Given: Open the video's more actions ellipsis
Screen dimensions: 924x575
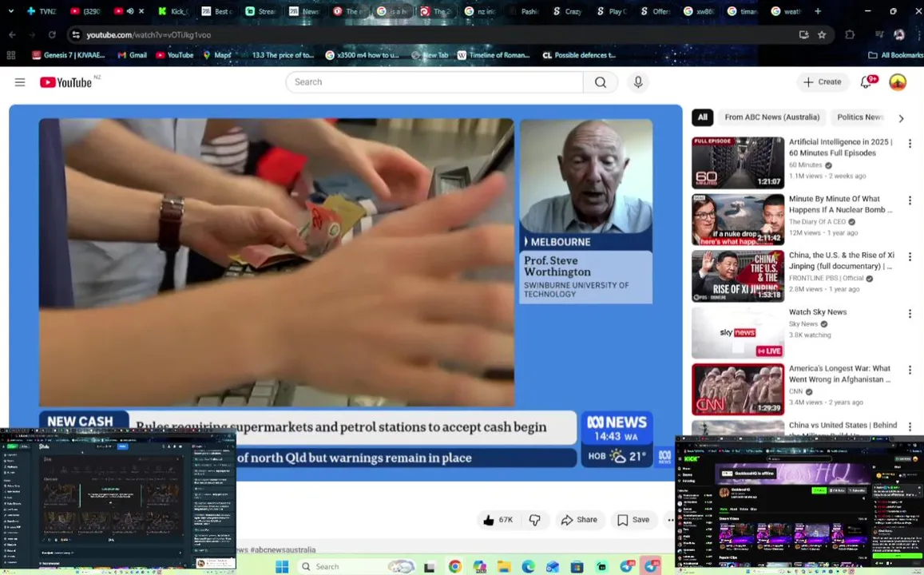Looking at the screenshot, I should (x=670, y=520).
